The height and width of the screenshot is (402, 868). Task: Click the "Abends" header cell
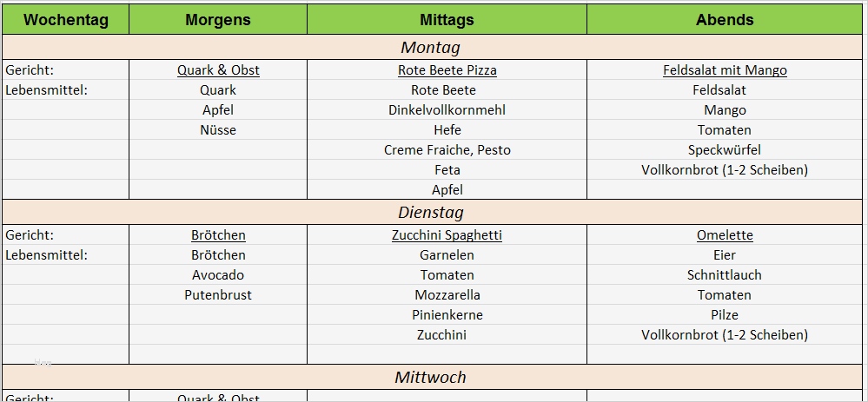point(725,20)
